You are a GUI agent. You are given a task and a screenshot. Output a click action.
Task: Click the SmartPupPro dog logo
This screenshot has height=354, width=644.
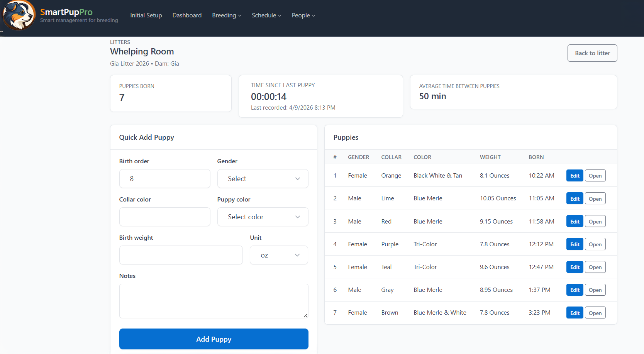point(19,15)
